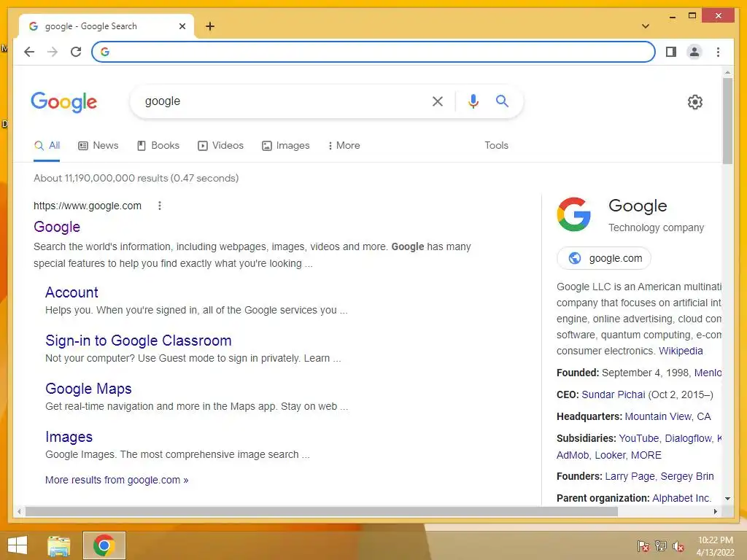Click the horizontal scrollbar thumb
Viewport: 747px width, 560px height.
pyautogui.click(x=322, y=511)
